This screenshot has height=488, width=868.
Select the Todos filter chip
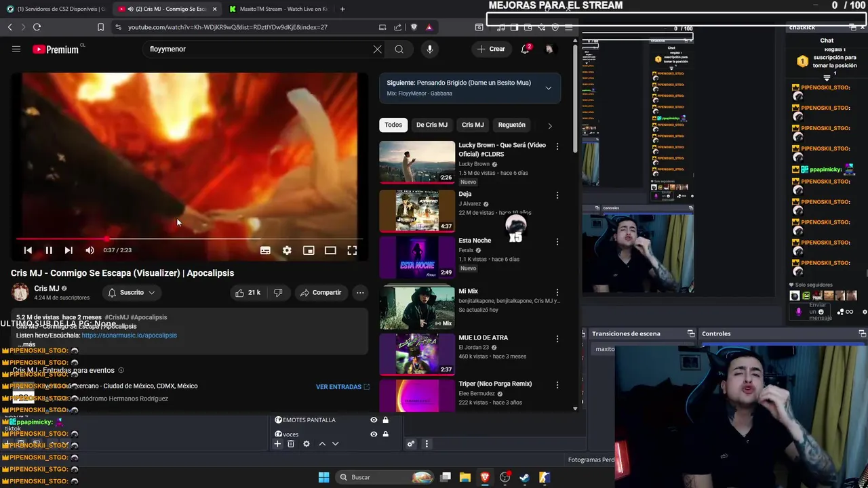(x=393, y=125)
